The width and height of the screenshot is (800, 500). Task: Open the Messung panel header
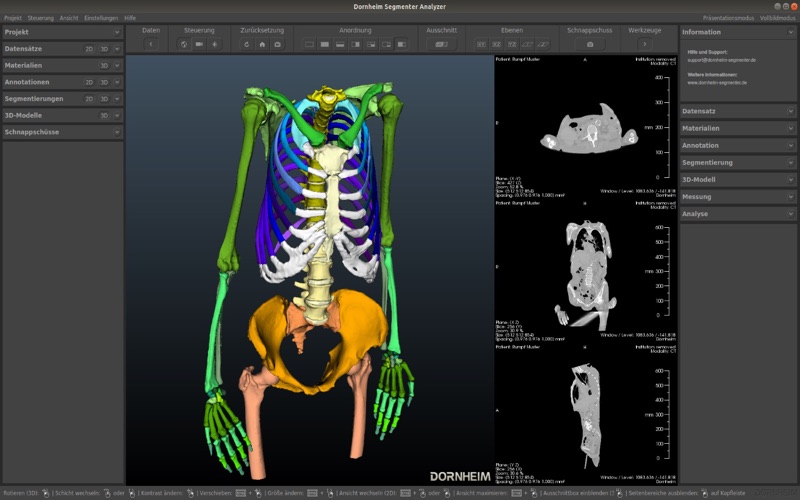(x=738, y=197)
